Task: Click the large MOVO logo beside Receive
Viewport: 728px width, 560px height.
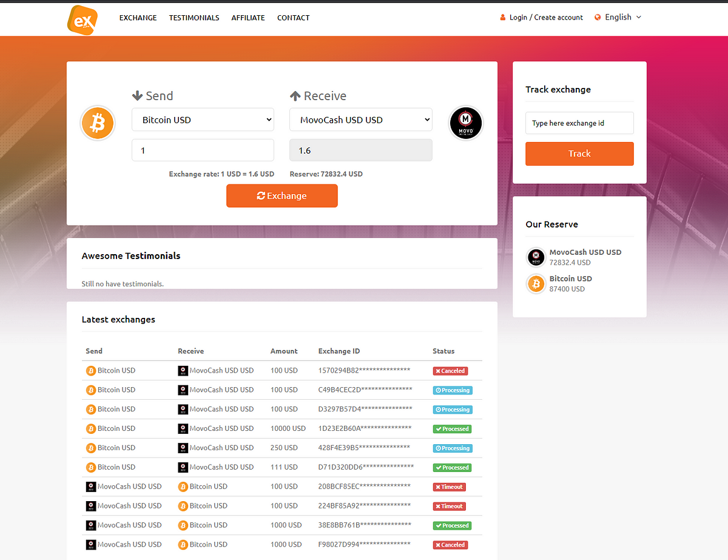Action: [466, 123]
